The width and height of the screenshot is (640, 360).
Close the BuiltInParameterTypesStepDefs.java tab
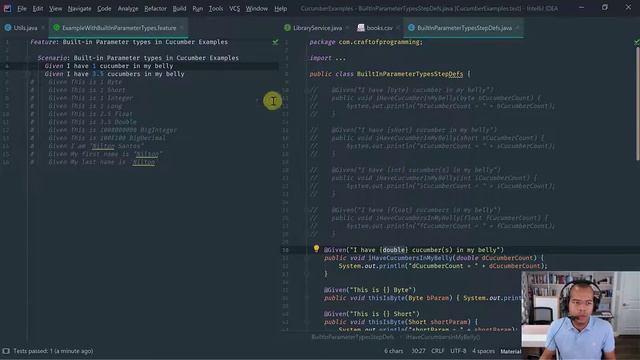point(517,28)
